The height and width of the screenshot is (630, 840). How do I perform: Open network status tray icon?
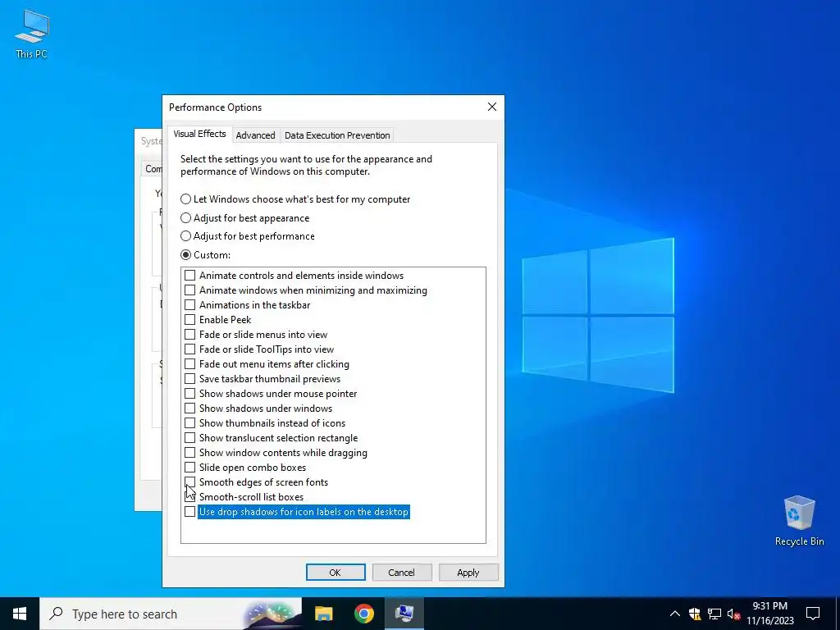pos(714,614)
